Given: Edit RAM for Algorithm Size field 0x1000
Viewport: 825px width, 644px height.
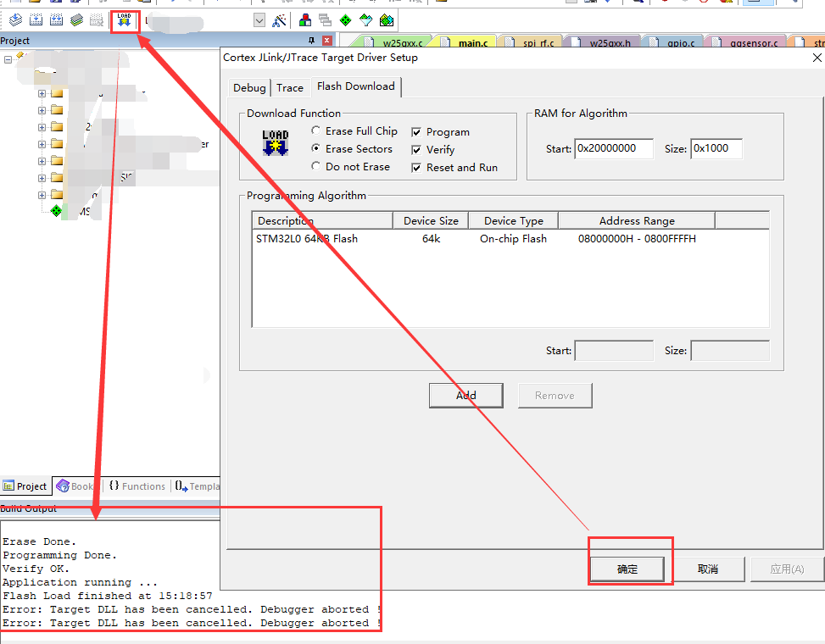Looking at the screenshot, I should point(716,149).
